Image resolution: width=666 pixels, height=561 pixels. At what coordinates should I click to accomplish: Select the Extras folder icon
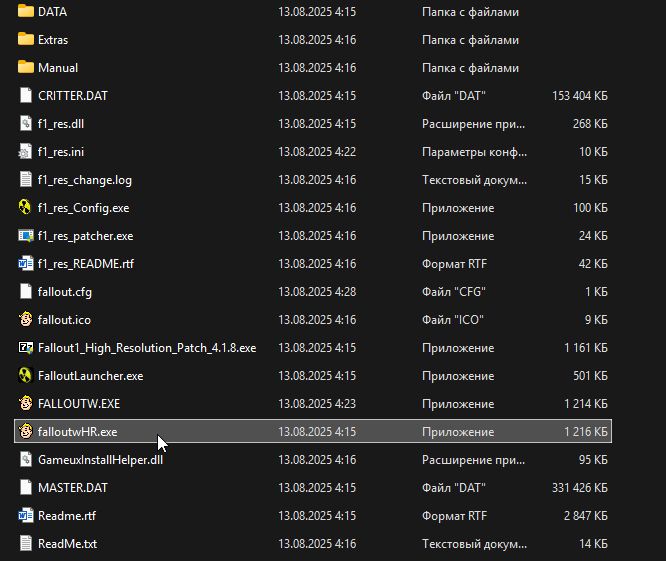26,40
